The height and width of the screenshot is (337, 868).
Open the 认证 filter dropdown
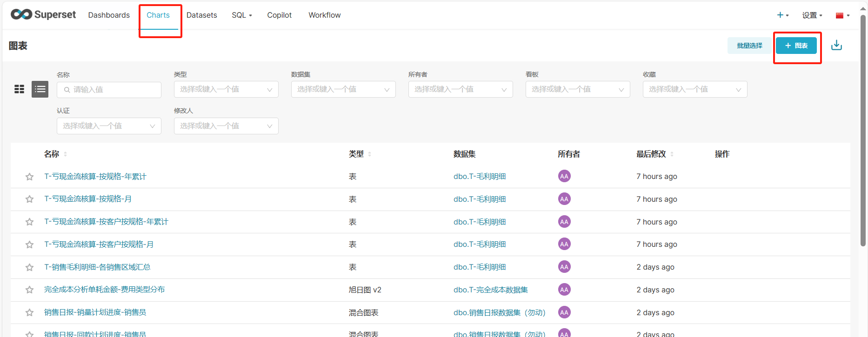click(109, 126)
